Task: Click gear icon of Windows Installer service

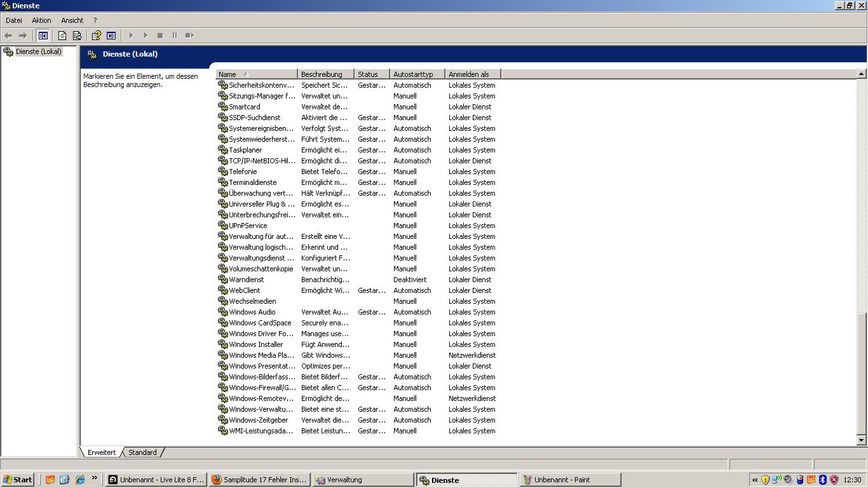Action: [x=223, y=344]
